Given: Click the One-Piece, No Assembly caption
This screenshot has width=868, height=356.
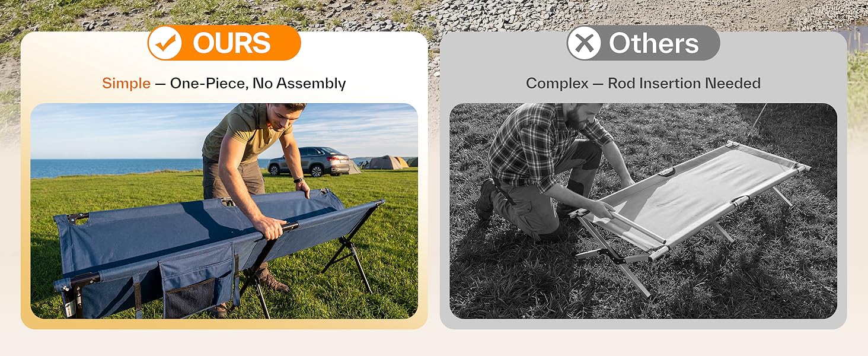Looking at the screenshot, I should click(258, 83).
